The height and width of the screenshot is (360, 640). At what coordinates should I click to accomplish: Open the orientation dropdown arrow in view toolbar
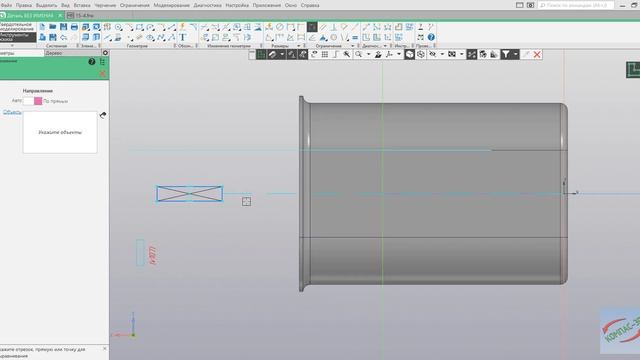(x=399, y=54)
